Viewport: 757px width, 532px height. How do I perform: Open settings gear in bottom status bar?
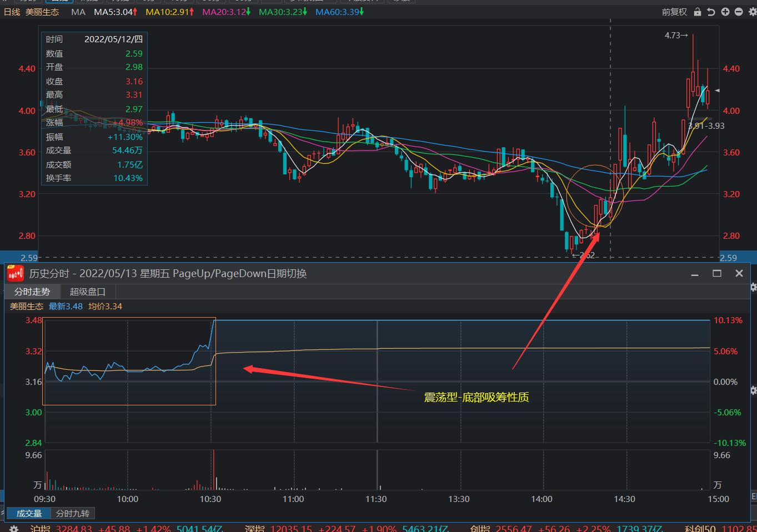click(14, 529)
